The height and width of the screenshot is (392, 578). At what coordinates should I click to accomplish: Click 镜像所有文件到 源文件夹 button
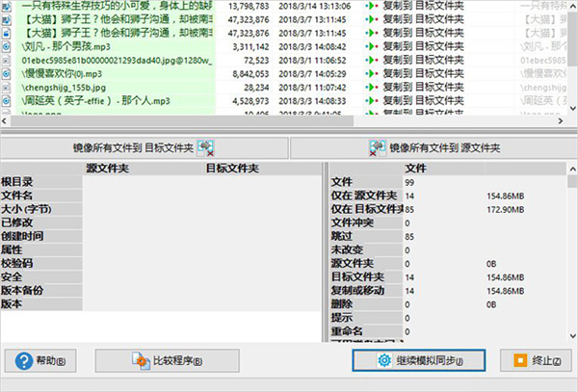433,148
